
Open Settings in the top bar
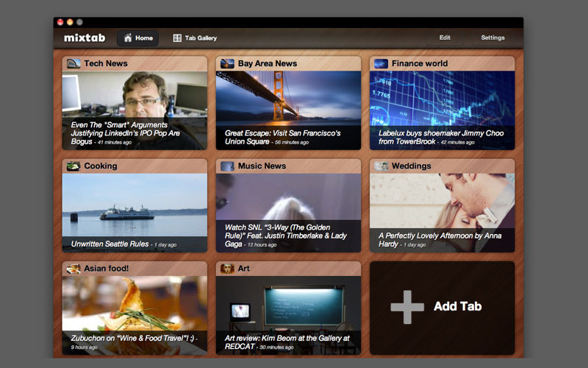point(492,38)
